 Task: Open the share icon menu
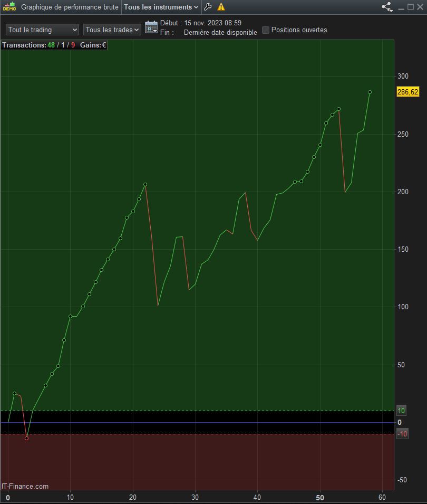pyautogui.click(x=387, y=7)
